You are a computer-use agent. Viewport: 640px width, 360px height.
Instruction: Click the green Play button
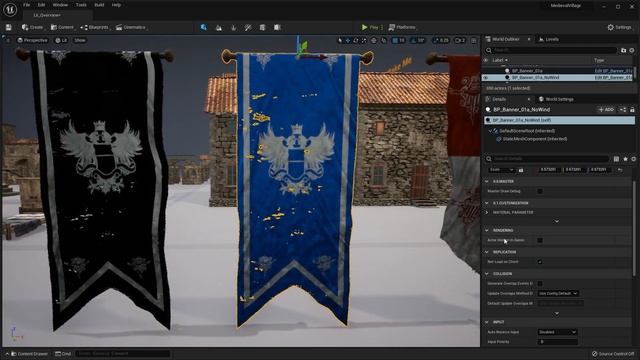tap(369, 27)
